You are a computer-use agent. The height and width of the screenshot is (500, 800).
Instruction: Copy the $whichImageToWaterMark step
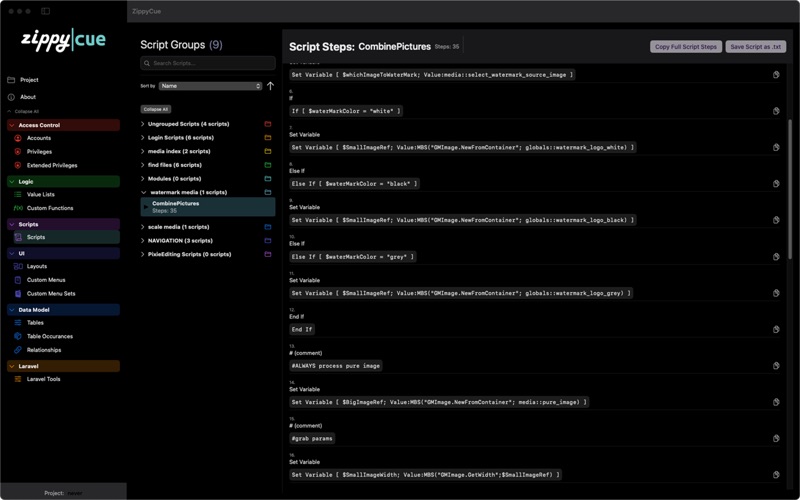point(776,75)
